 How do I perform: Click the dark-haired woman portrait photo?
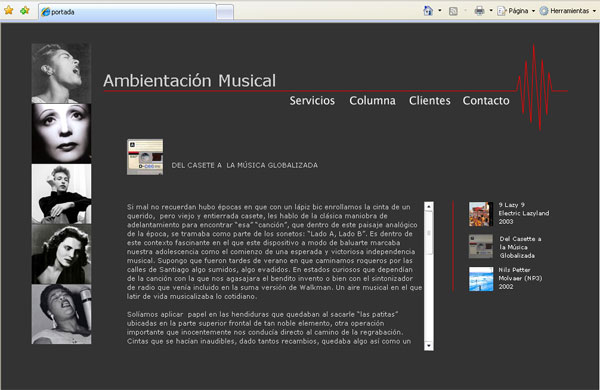(x=61, y=254)
